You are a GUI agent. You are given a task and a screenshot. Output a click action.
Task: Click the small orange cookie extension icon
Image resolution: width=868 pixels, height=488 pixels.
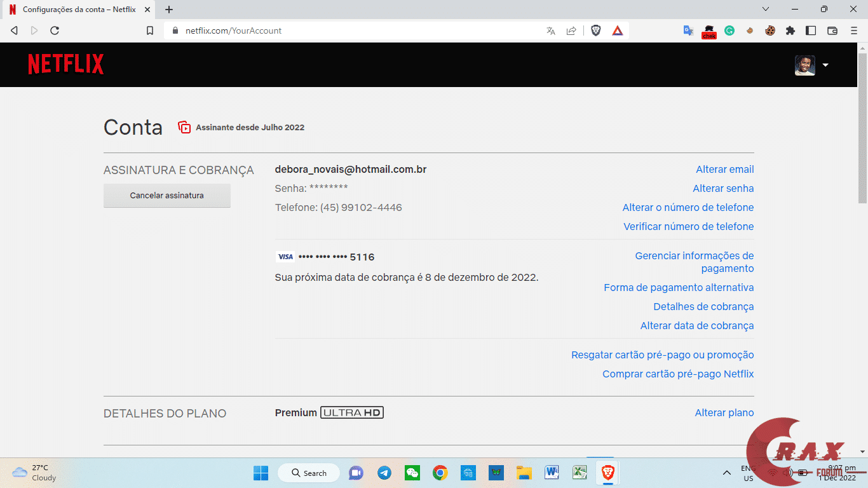point(750,30)
